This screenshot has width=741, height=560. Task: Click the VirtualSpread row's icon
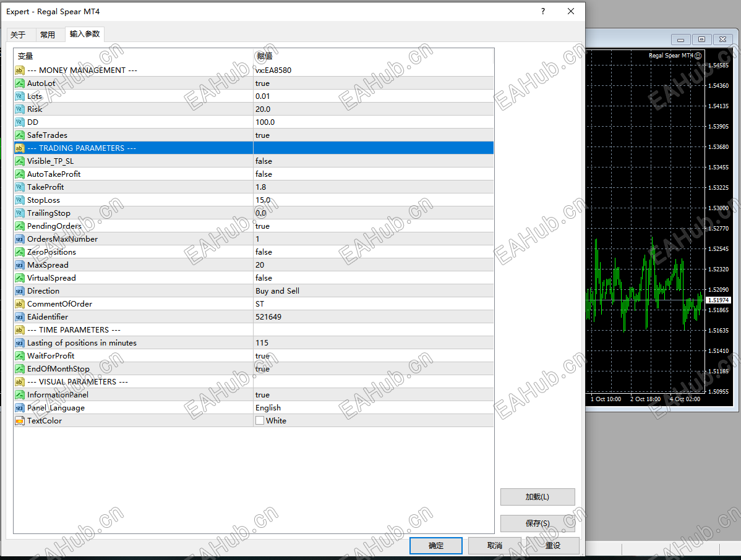[19, 278]
